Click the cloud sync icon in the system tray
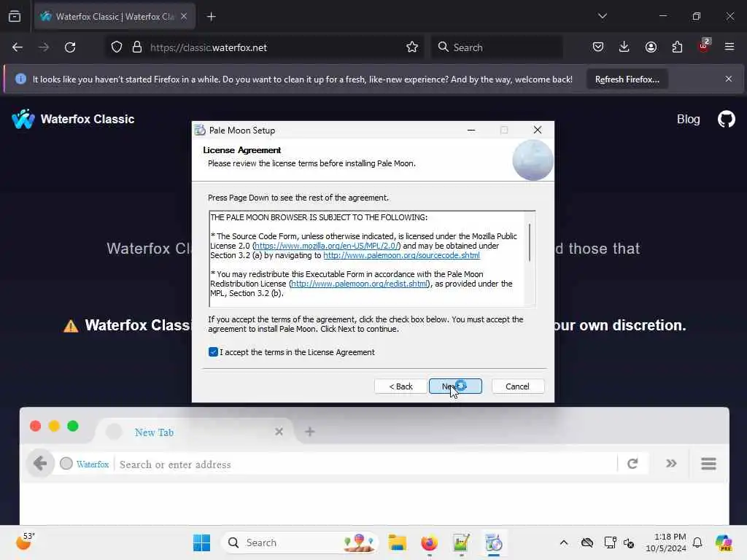747x560 pixels. tap(587, 542)
